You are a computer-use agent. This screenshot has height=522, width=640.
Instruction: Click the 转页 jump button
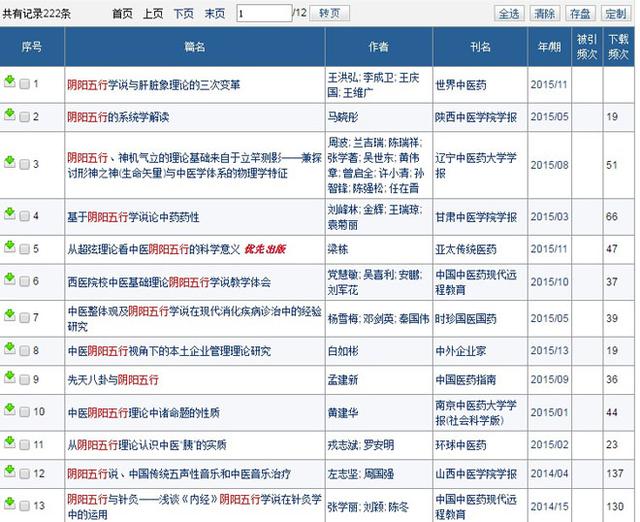329,13
